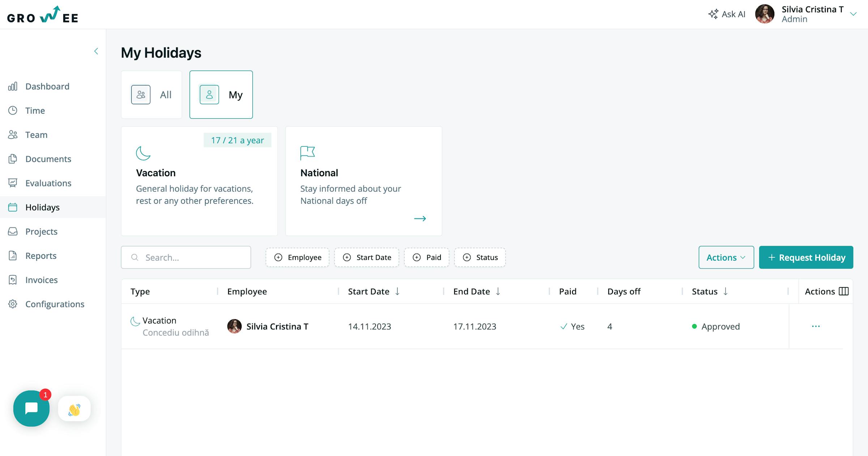Image resolution: width=868 pixels, height=456 pixels.
Task: Select the My holidays tab
Action: point(221,94)
